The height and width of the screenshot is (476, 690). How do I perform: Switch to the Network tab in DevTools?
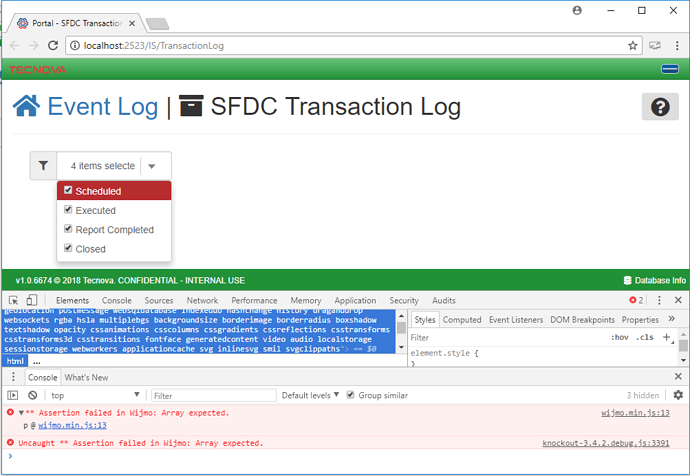click(x=201, y=300)
